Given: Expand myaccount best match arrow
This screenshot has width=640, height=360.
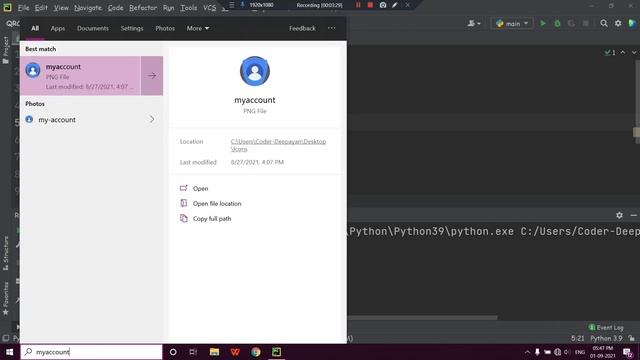Looking at the screenshot, I should point(152,76).
